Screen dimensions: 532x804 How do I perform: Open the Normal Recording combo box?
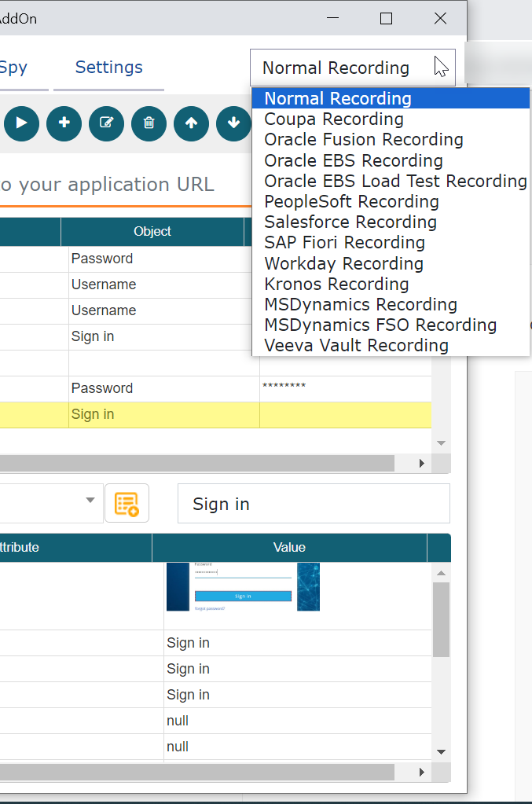click(x=353, y=68)
